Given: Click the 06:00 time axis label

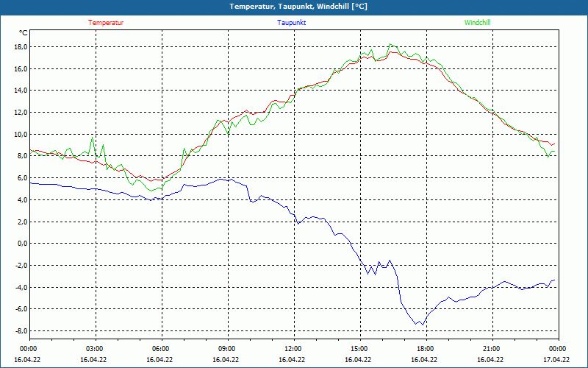Looking at the screenshot, I should point(160,348).
